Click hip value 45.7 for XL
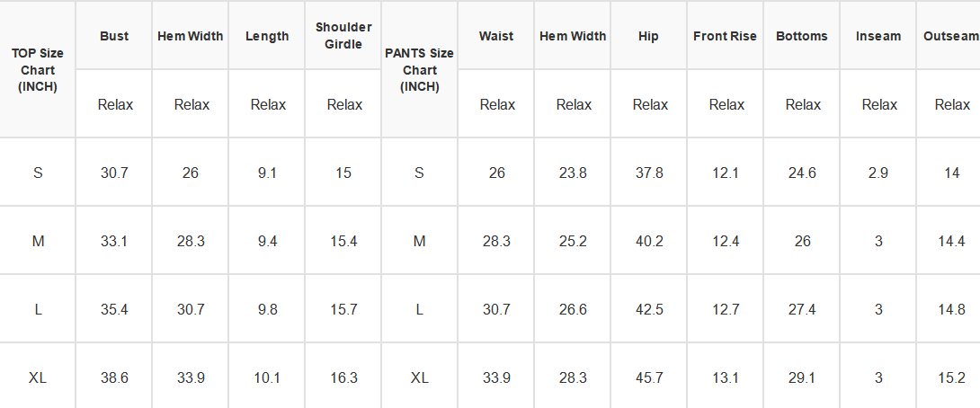The height and width of the screenshot is (408, 980). 649,377
